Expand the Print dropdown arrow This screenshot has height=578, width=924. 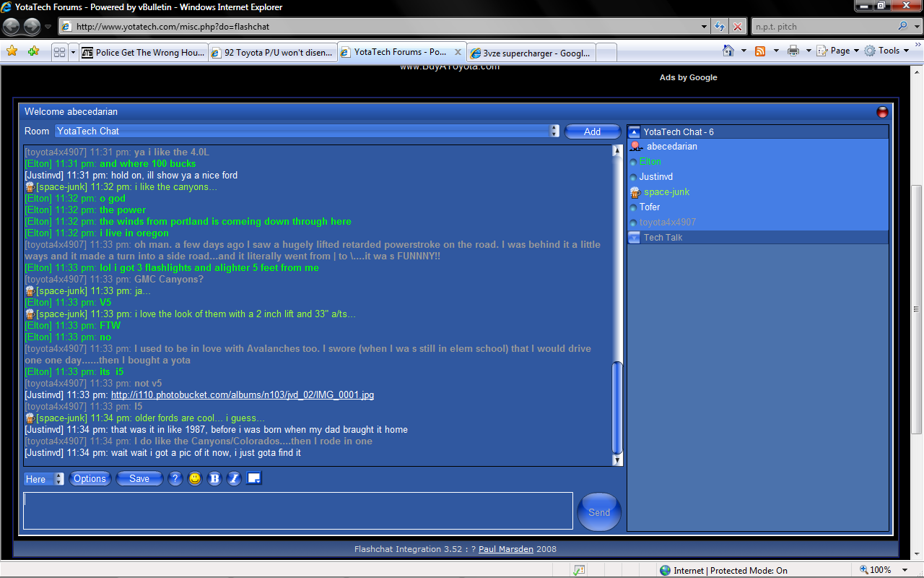808,51
